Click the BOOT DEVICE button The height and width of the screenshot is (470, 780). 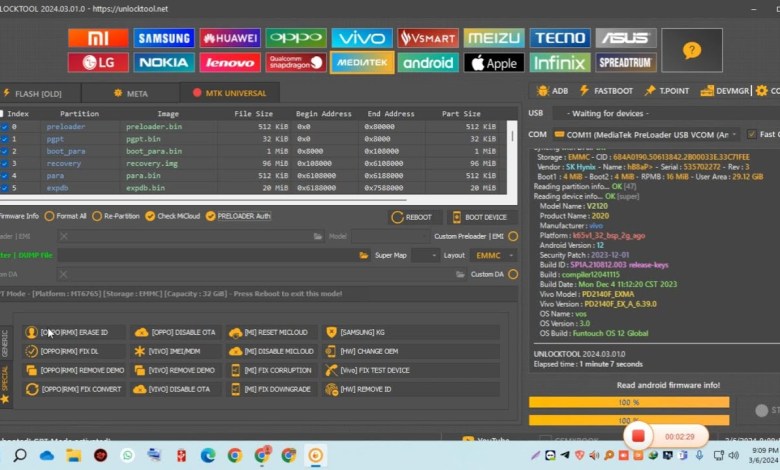click(481, 217)
